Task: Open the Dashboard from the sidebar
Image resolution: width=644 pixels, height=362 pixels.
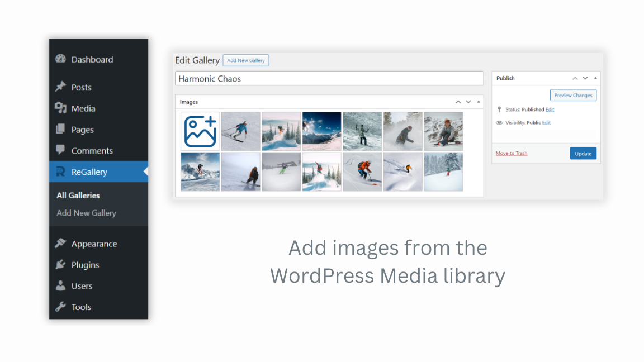Action: click(x=60, y=59)
